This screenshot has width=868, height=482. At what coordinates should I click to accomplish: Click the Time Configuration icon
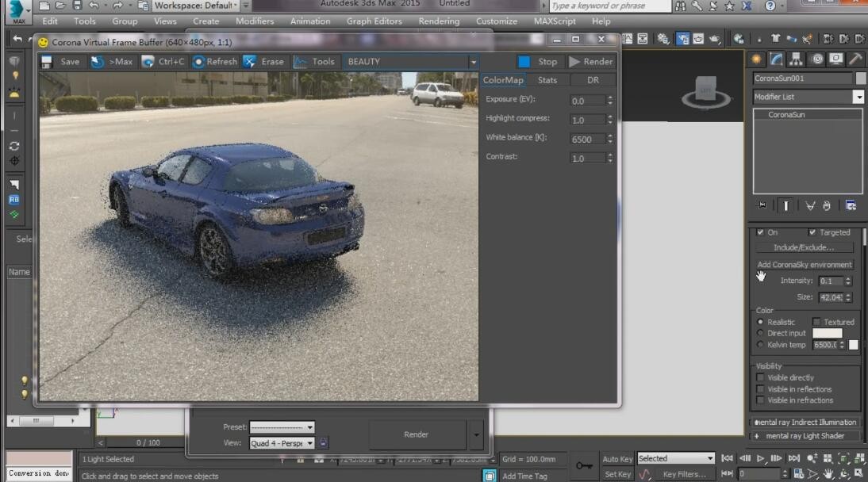pyautogui.click(x=799, y=474)
